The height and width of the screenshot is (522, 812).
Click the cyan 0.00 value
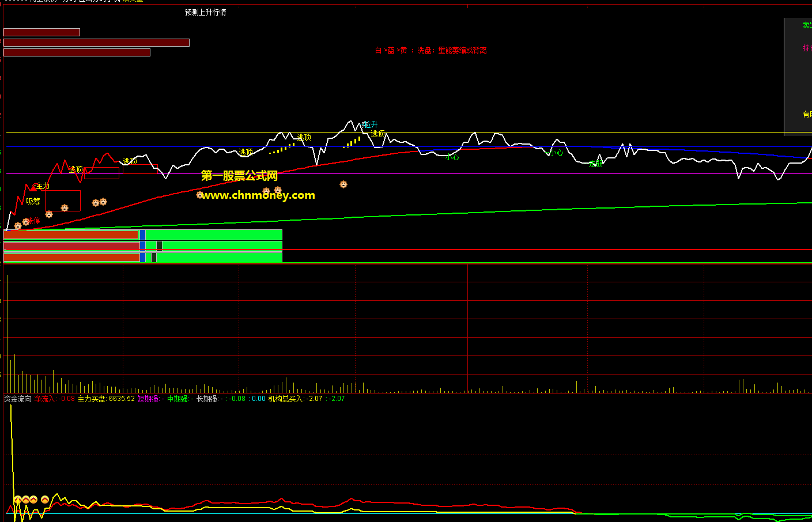(259, 399)
